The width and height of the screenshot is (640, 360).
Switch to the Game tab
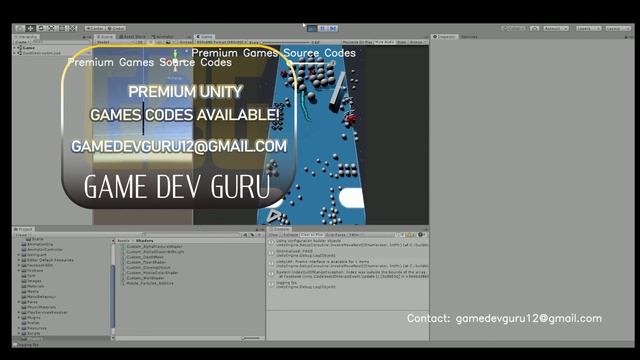(204, 37)
